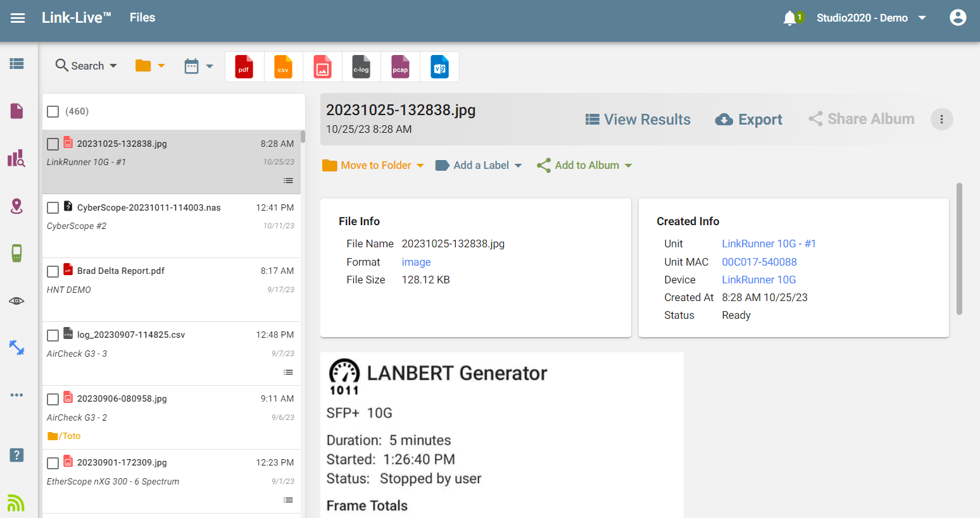Filter files by CSV type icon
This screenshot has height=518, width=980.
(283, 67)
